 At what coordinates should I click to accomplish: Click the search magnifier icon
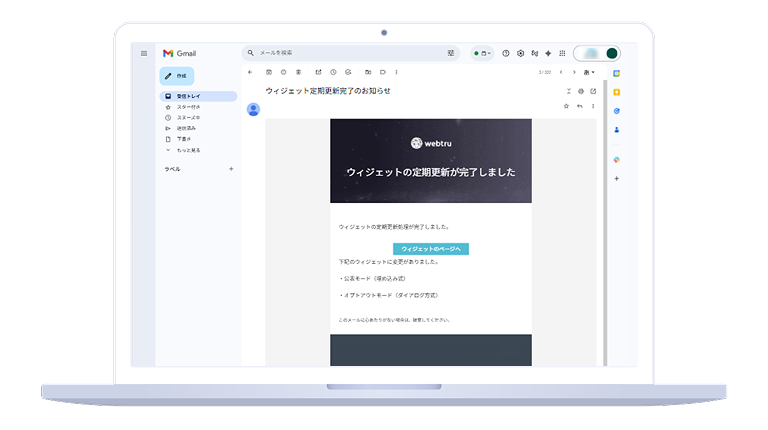251,53
